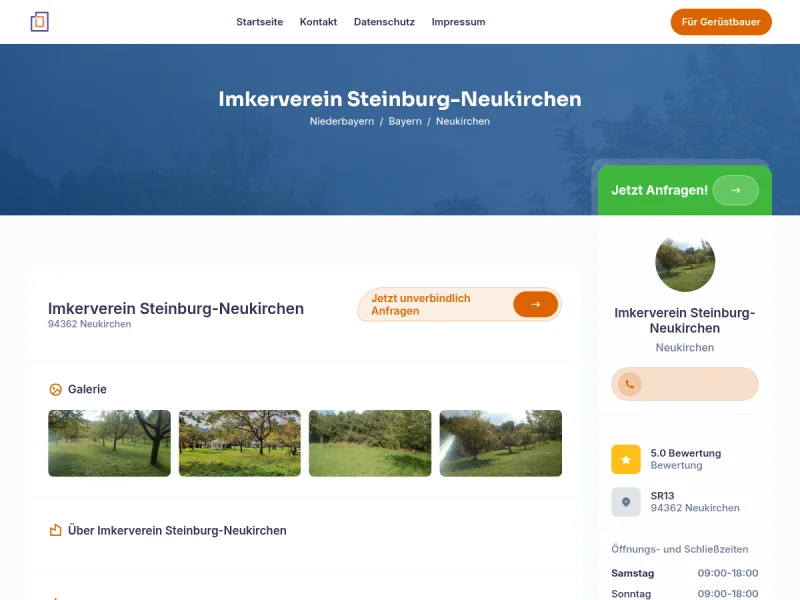Click the round profile picture in sidebar
Viewport: 800px width, 600px height.
pyautogui.click(x=685, y=262)
